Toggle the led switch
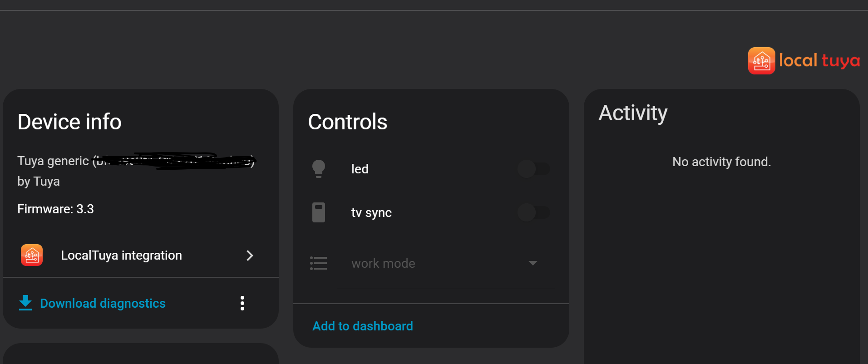Viewport: 868px width, 364px height. pos(533,169)
